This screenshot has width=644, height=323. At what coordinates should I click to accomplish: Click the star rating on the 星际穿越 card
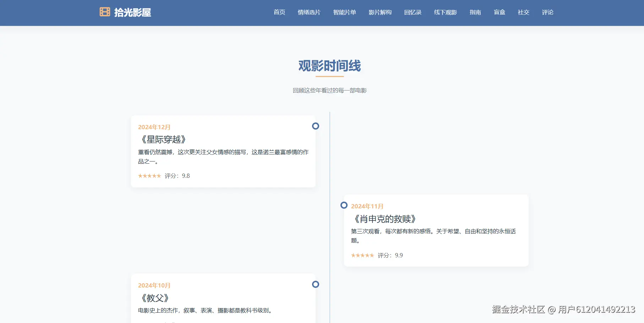point(149,175)
